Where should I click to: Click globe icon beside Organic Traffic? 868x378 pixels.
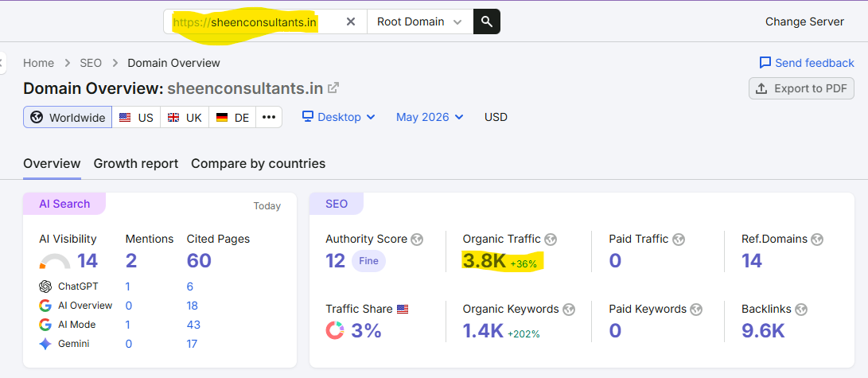(551, 240)
